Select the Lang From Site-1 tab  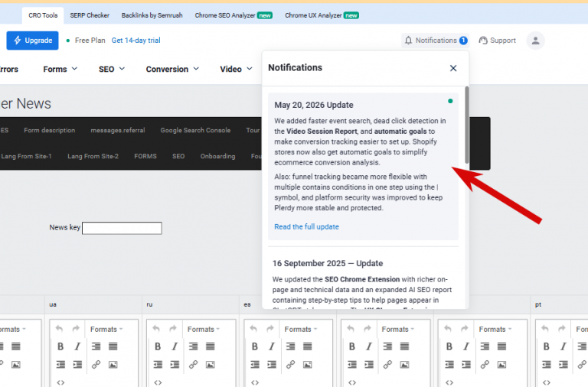[x=26, y=156]
